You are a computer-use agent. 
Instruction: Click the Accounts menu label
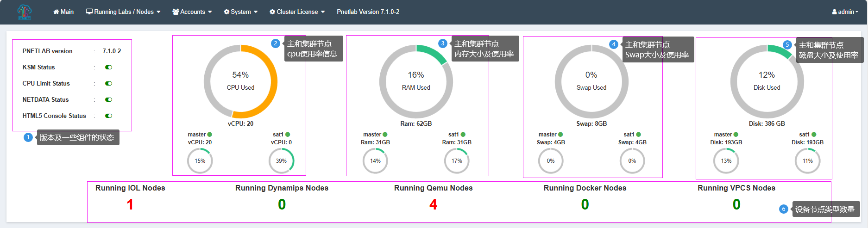point(193,12)
